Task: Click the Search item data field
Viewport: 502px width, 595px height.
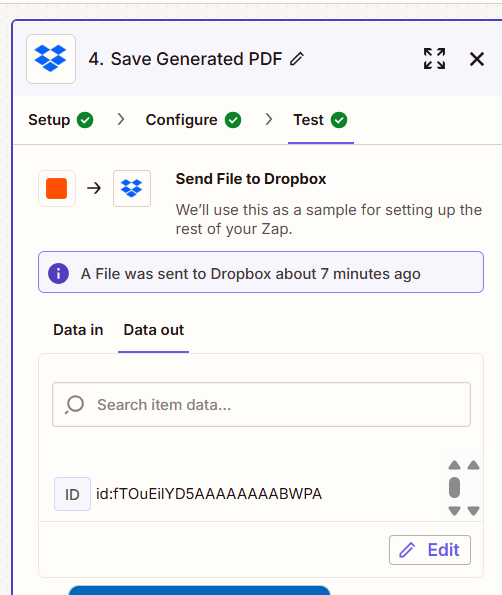Action: click(261, 405)
